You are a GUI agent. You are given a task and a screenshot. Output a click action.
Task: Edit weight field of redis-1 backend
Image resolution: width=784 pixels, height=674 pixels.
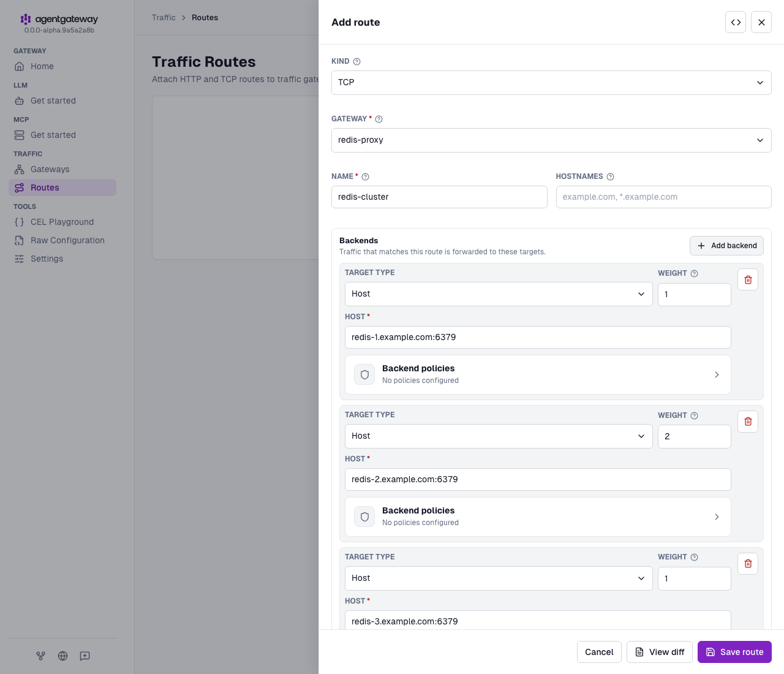[x=695, y=295]
